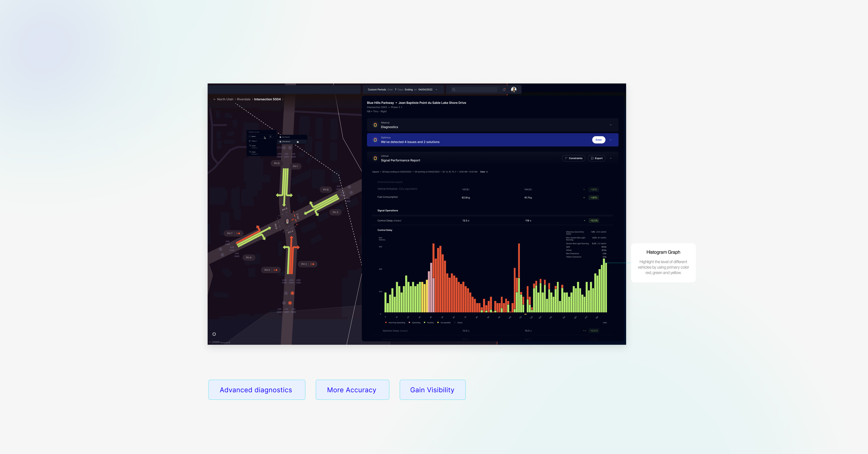
Task: Choose East Bound option
Action: 292,137
